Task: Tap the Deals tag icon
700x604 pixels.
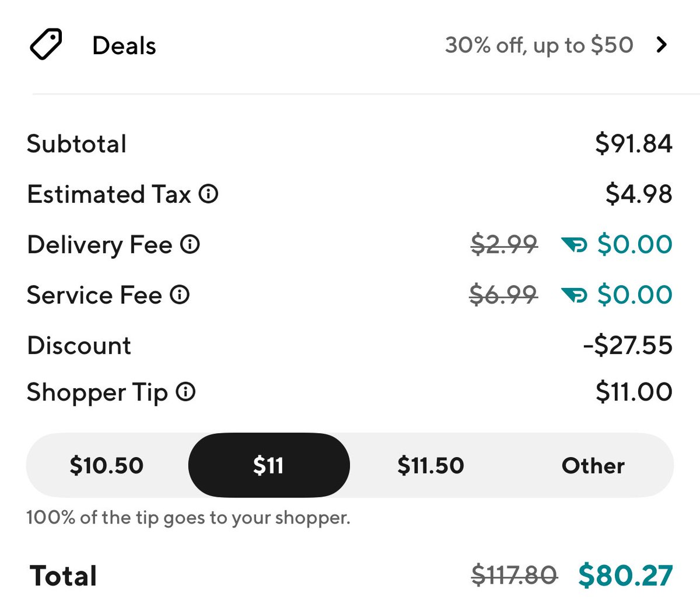Action: [x=46, y=45]
